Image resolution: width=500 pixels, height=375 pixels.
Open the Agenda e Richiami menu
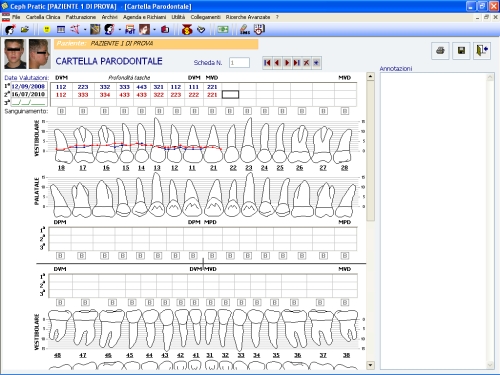[144, 17]
